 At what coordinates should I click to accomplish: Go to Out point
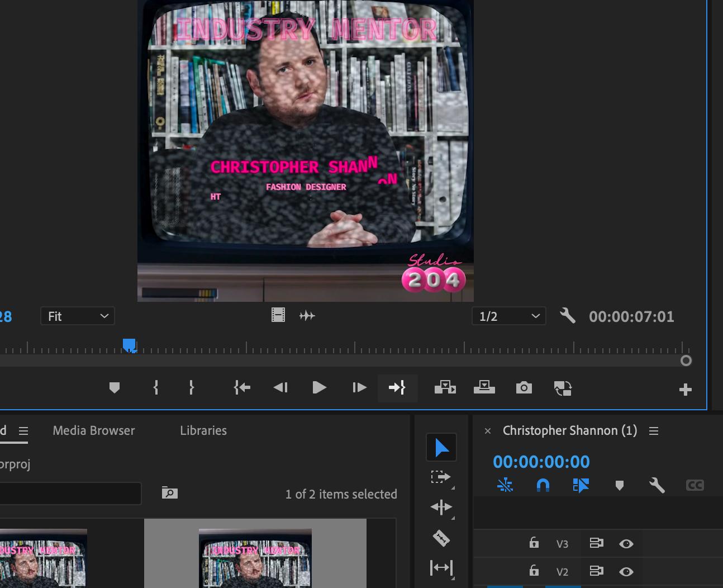(x=397, y=387)
